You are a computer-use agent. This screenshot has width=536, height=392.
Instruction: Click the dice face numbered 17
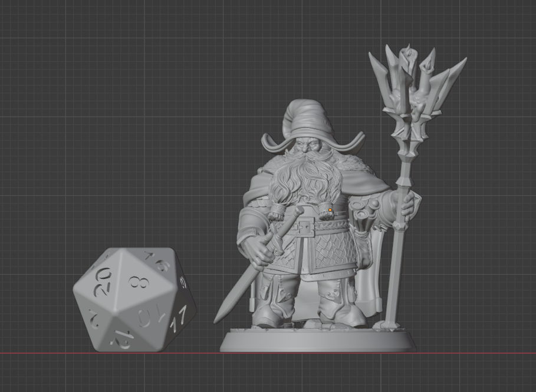179,319
